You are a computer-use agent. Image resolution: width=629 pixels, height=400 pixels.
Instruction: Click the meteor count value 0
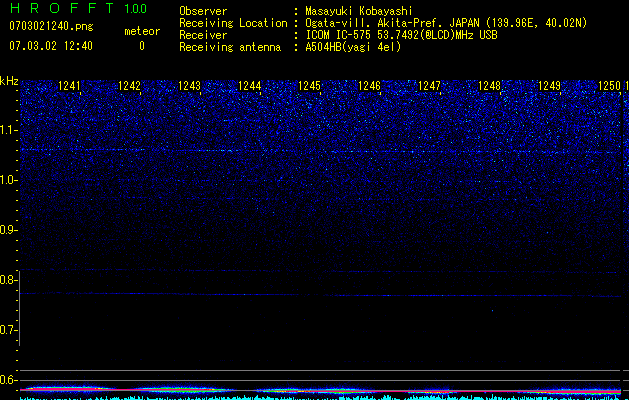(142, 46)
